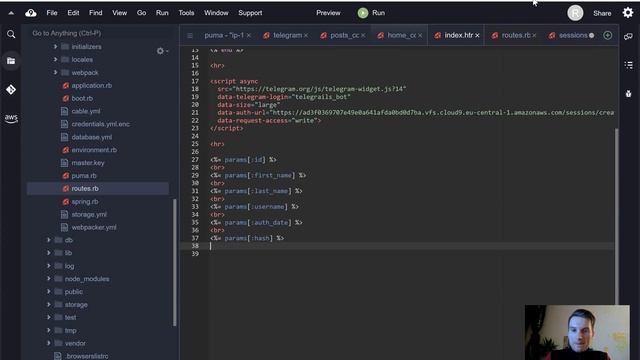
Task: Expand the initializers folder
Action: [x=56, y=47]
